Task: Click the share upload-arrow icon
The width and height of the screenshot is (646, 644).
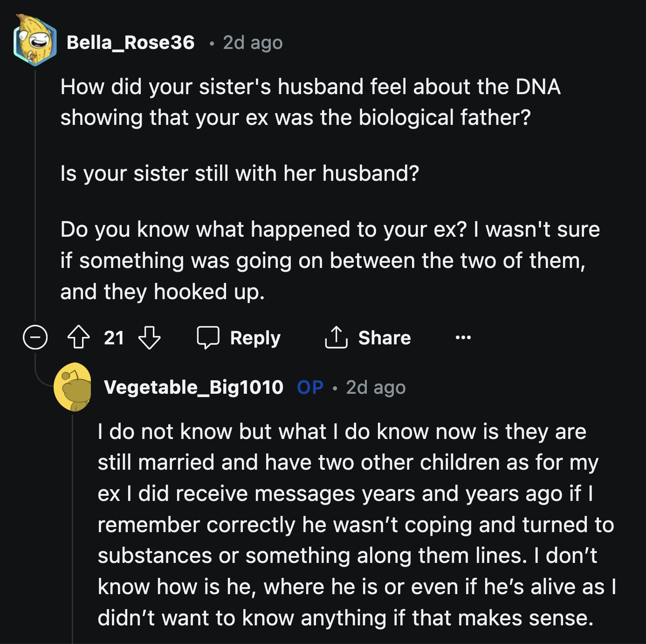Action: tap(337, 337)
